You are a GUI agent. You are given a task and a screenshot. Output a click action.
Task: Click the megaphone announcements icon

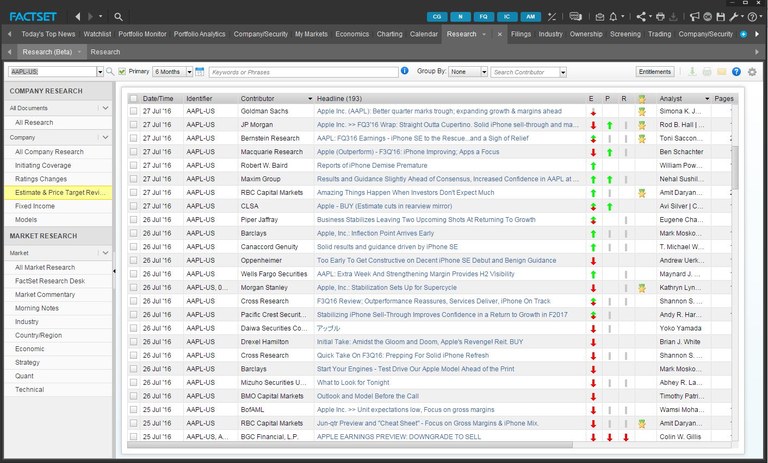click(x=695, y=17)
